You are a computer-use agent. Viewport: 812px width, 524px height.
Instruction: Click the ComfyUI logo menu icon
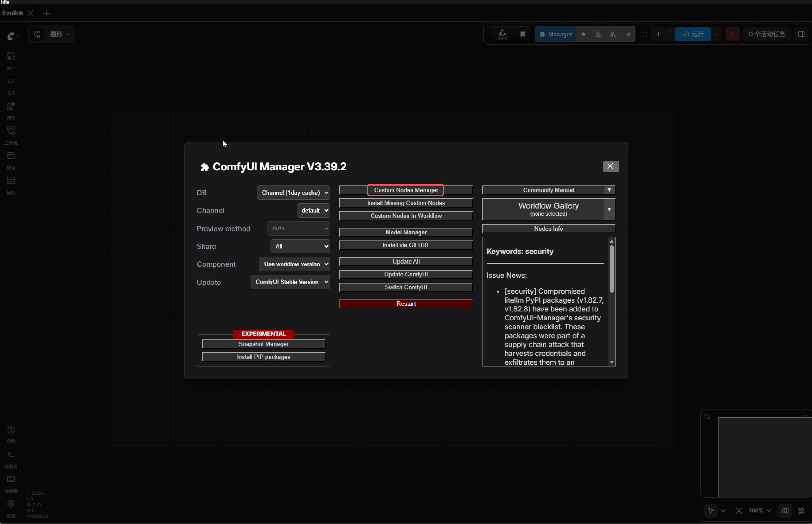(11, 36)
